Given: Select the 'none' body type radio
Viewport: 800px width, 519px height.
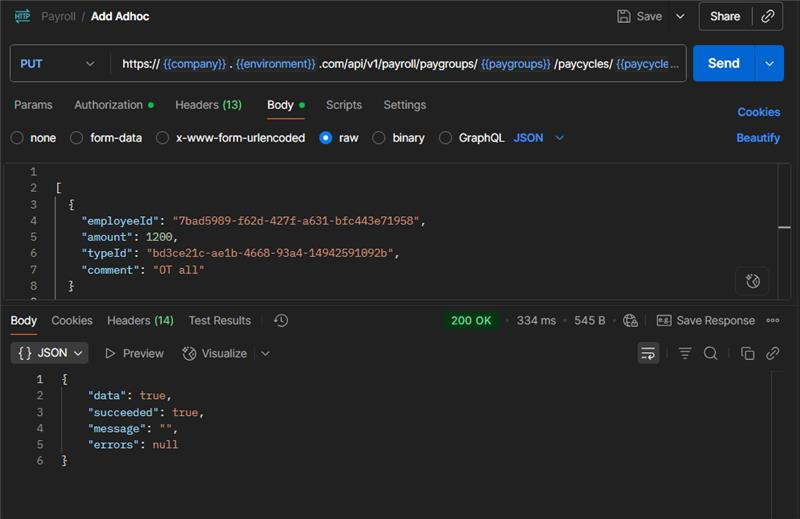Looking at the screenshot, I should 17,138.
